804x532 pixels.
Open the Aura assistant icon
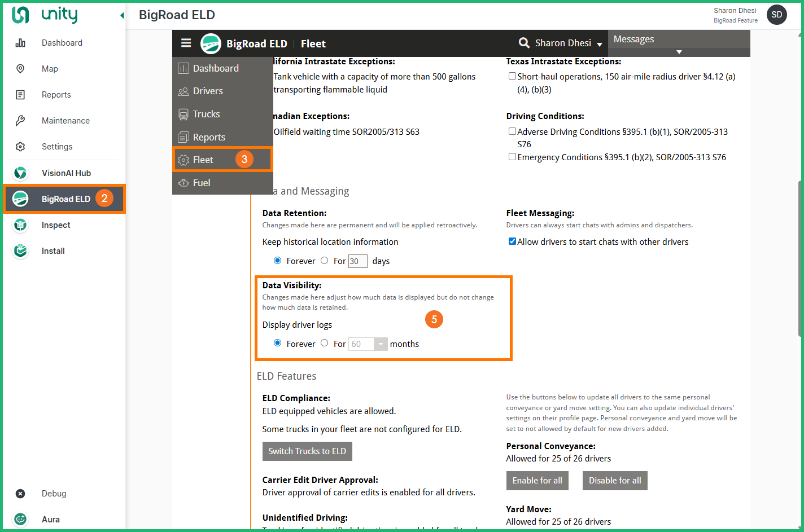tap(20, 520)
